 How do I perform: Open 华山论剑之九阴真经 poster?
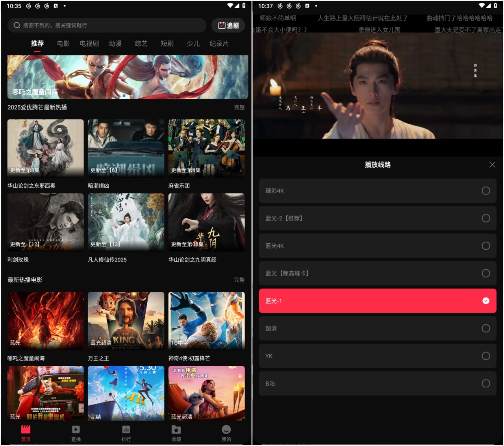click(x=207, y=222)
